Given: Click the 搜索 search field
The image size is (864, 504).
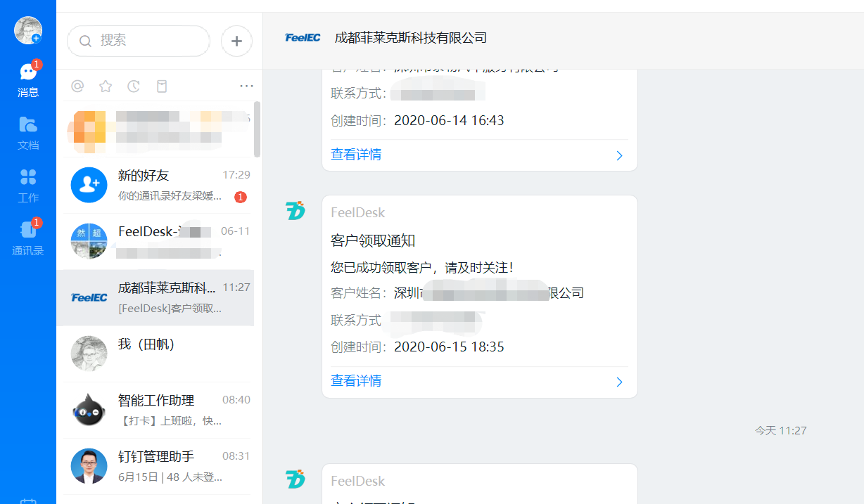Looking at the screenshot, I should 139,41.
